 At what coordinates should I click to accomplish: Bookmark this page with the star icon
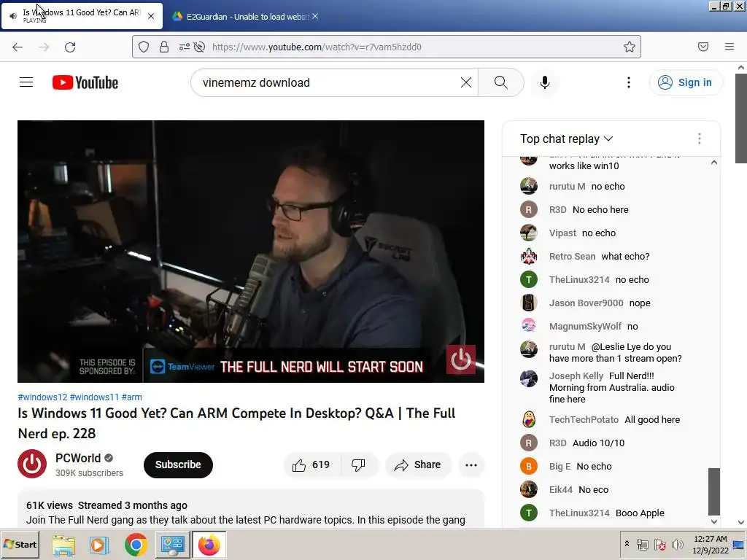(630, 47)
